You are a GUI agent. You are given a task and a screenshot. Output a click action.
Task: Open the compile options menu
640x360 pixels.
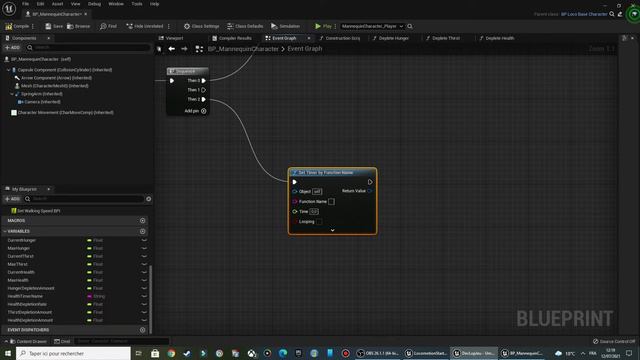click(x=33, y=26)
